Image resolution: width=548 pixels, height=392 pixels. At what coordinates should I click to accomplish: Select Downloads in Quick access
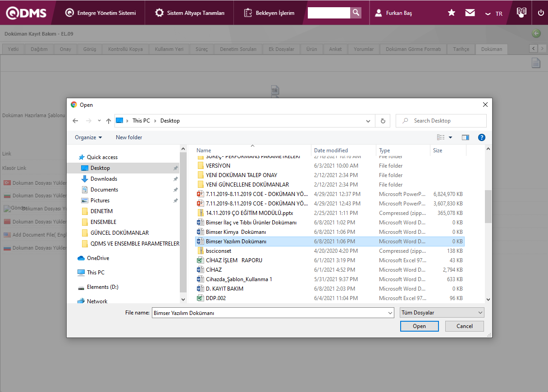(x=104, y=179)
